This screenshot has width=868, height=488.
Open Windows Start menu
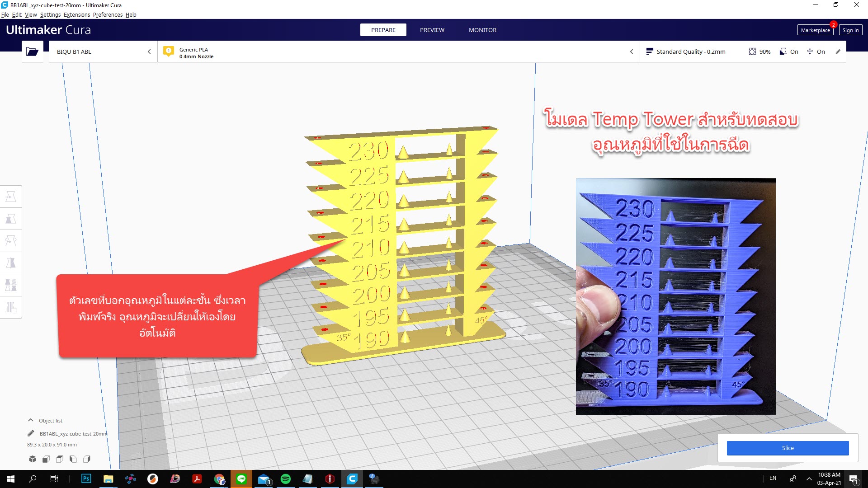pyautogui.click(x=11, y=479)
